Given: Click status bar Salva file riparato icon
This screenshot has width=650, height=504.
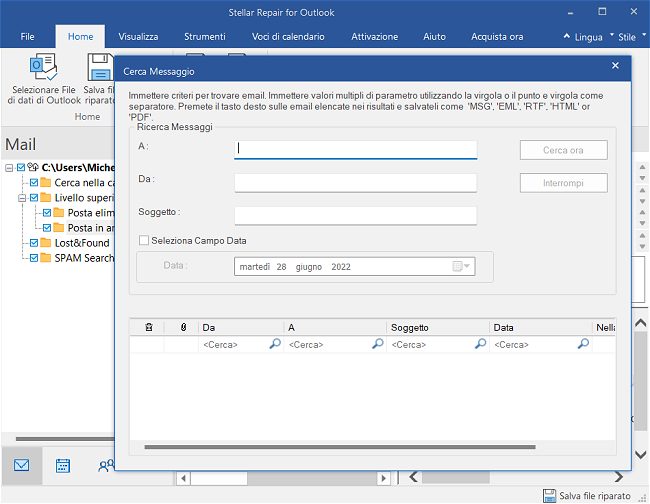Looking at the screenshot, I should click(x=550, y=496).
